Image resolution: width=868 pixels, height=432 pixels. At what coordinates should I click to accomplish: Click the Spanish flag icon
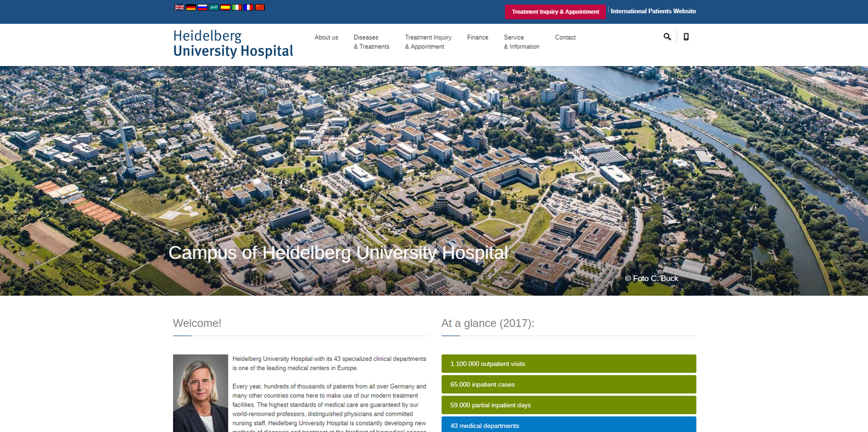(225, 7)
